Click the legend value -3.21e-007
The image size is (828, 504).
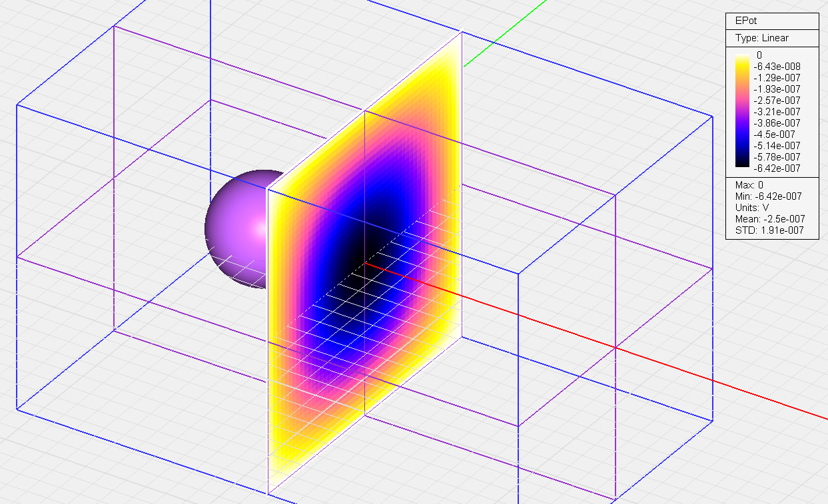[777, 111]
